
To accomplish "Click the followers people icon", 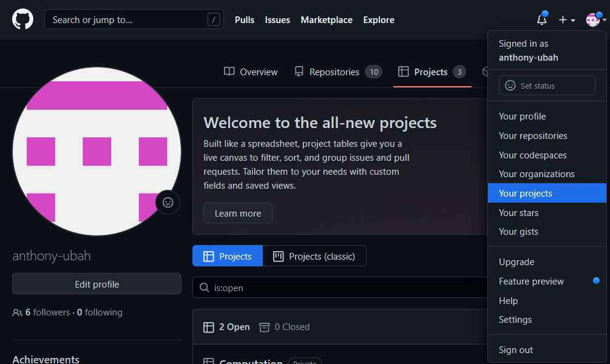I will pyautogui.click(x=17, y=313).
